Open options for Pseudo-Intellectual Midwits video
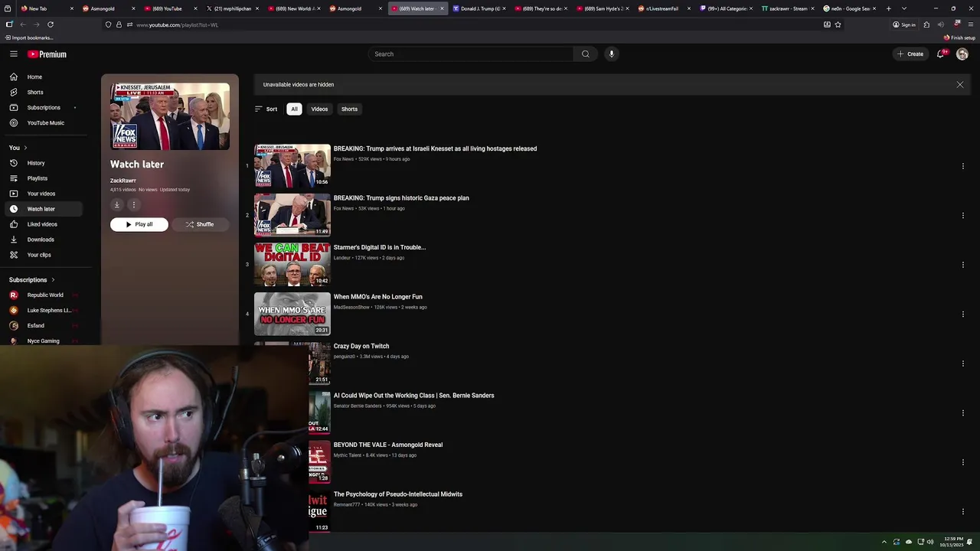This screenshot has width=980, height=551. tap(962, 511)
